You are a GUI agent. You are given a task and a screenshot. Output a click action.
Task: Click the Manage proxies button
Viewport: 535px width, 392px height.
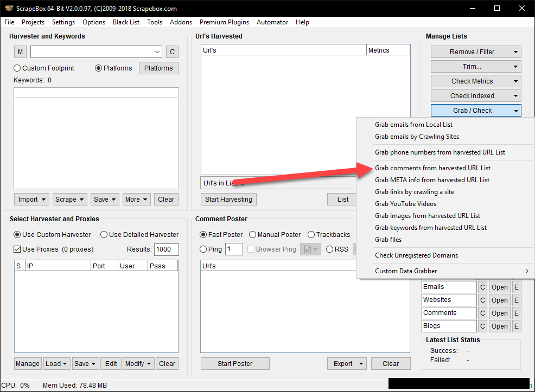point(28,364)
